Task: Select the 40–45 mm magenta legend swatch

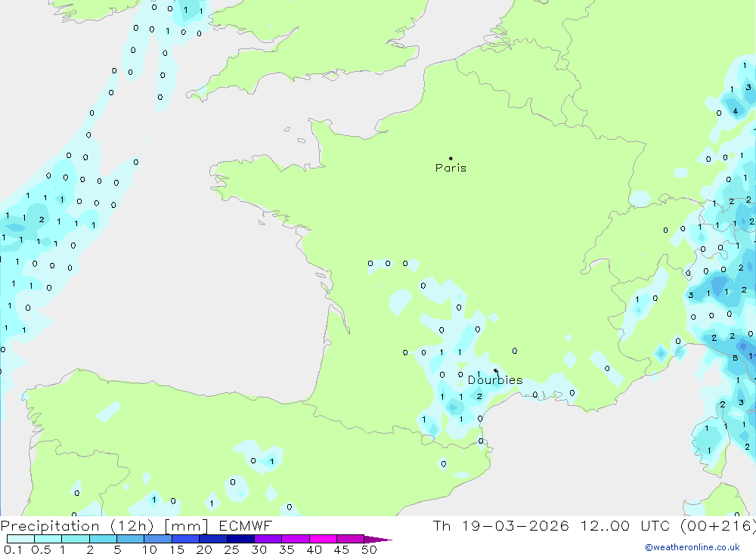Action: (323, 539)
